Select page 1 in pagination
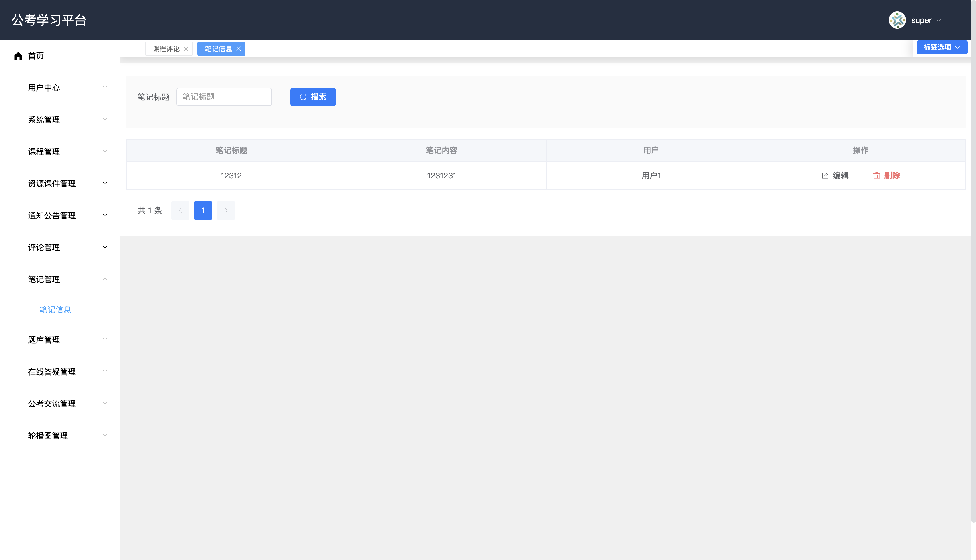 click(x=203, y=210)
